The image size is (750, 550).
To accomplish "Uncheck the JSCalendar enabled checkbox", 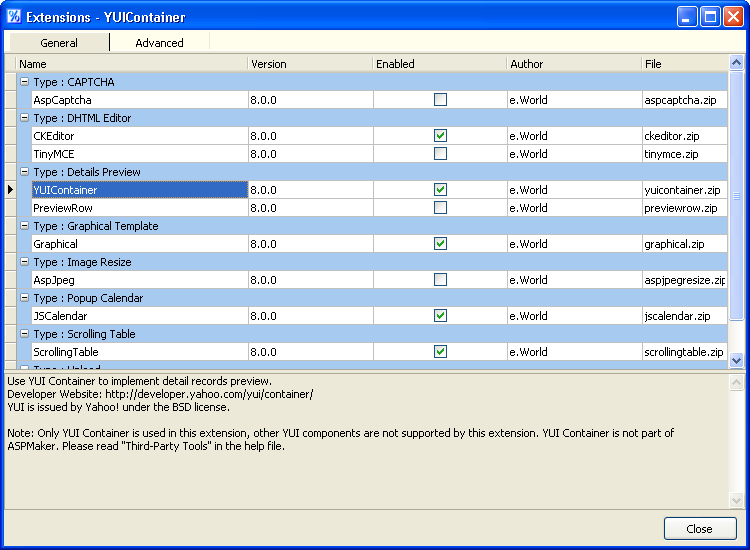I will [440, 316].
